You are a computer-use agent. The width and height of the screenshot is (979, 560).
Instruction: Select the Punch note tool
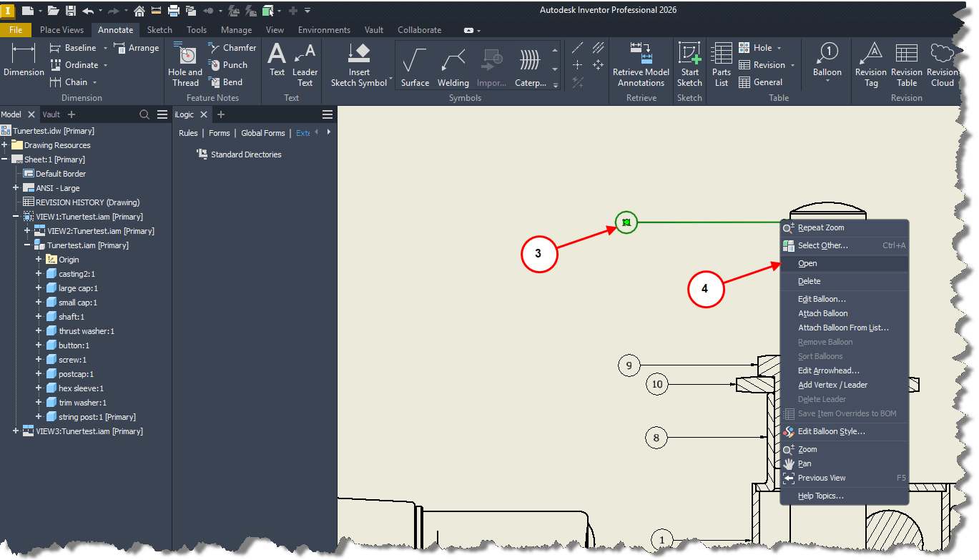pyautogui.click(x=228, y=65)
